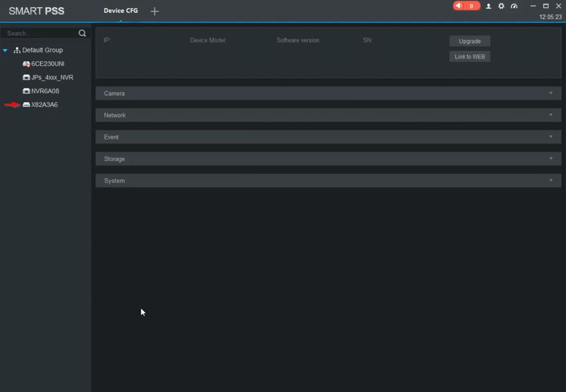
Task: Select the JPs_4xxx_NVR device name
Action: [x=52, y=77]
